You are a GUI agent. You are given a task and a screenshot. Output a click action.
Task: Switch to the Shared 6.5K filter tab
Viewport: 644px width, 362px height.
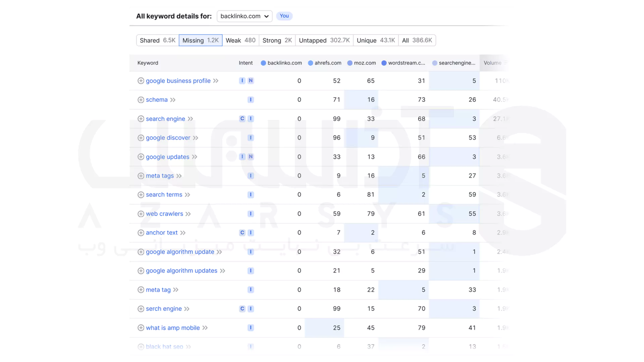(157, 40)
